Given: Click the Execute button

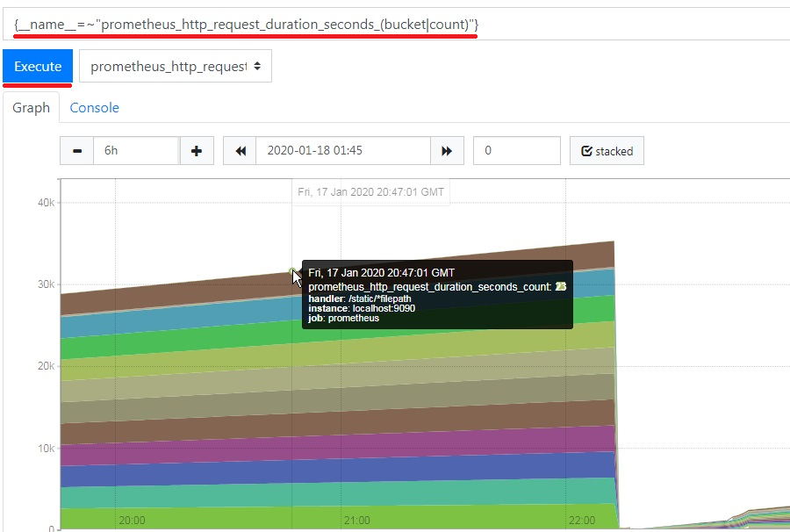Looking at the screenshot, I should (x=38, y=66).
